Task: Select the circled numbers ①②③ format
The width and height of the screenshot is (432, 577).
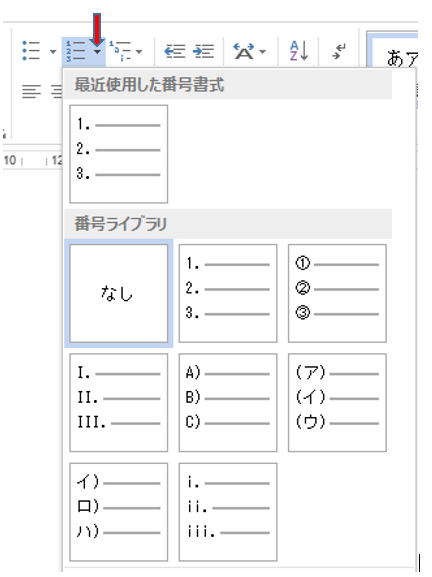Action: 337,293
